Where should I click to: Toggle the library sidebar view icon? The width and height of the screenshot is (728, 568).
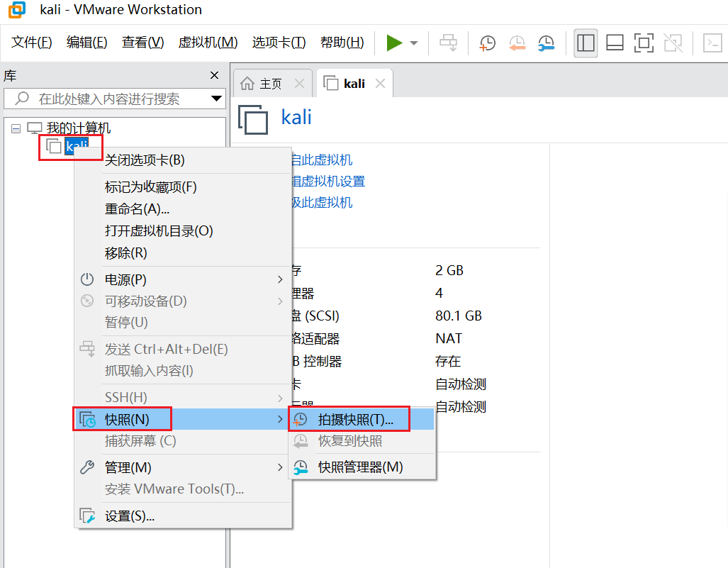(586, 43)
